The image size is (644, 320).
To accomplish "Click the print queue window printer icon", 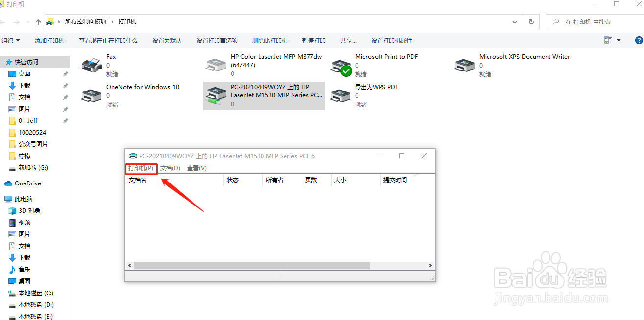I will (x=132, y=156).
